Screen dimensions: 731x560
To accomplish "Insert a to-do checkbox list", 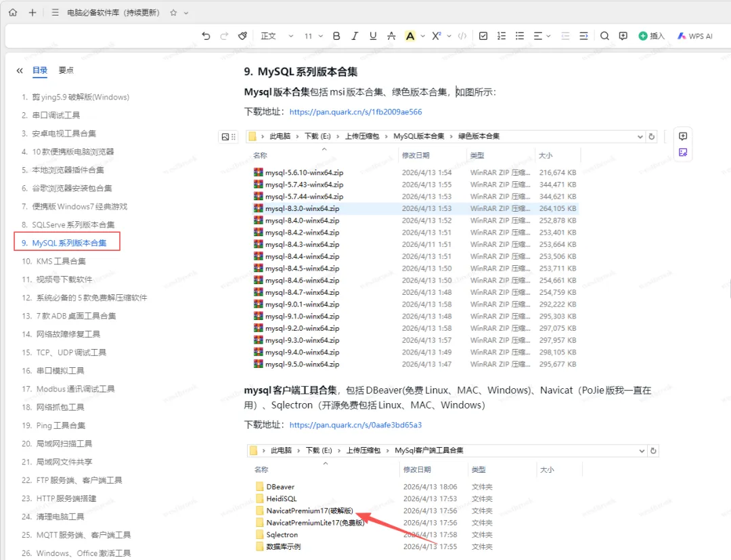I will pyautogui.click(x=483, y=36).
